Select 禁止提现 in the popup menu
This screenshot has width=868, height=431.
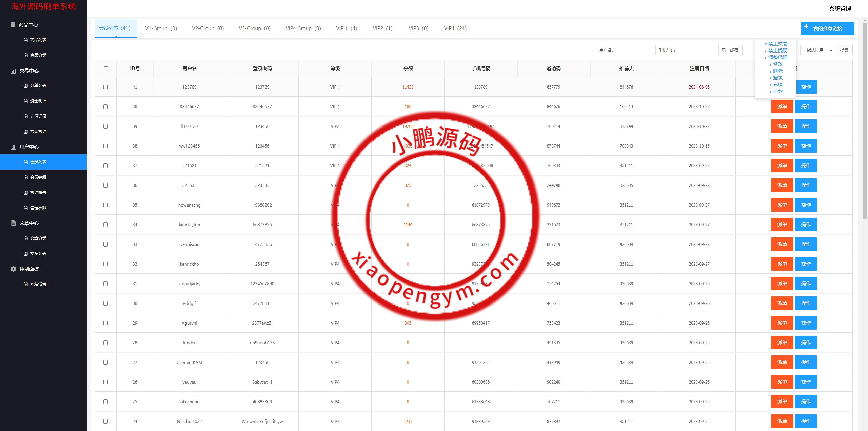tap(777, 51)
